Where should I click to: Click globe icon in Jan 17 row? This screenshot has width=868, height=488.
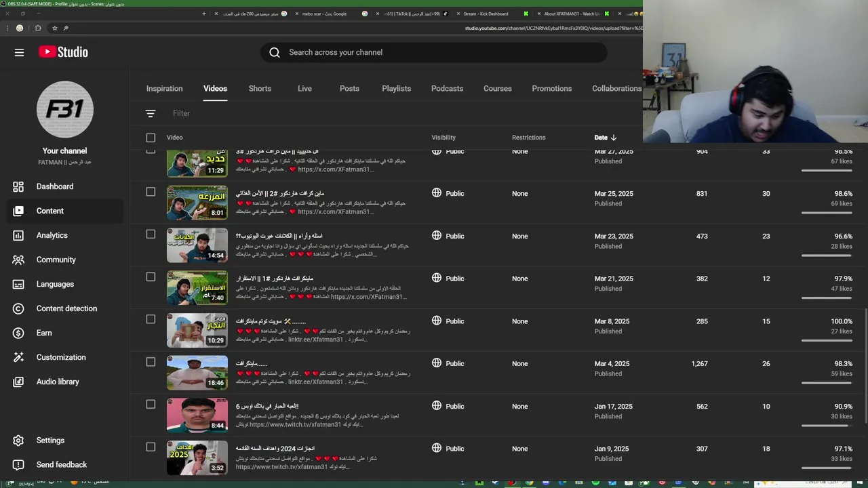(x=437, y=406)
